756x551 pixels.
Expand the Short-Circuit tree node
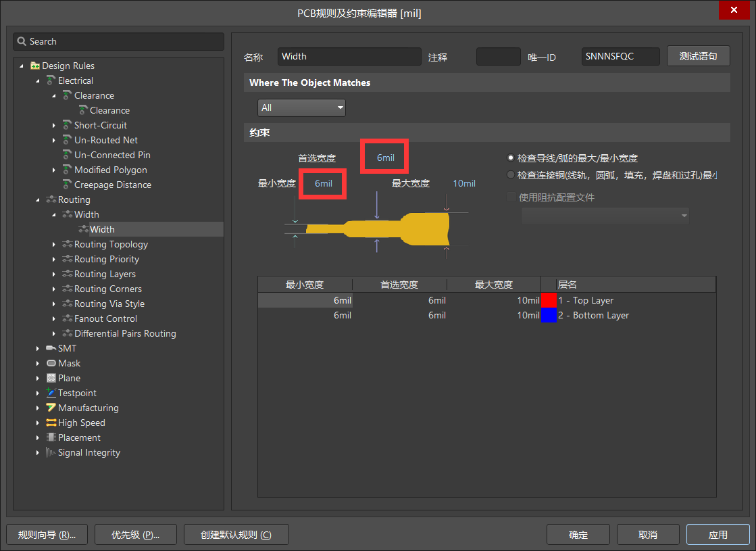(53, 126)
